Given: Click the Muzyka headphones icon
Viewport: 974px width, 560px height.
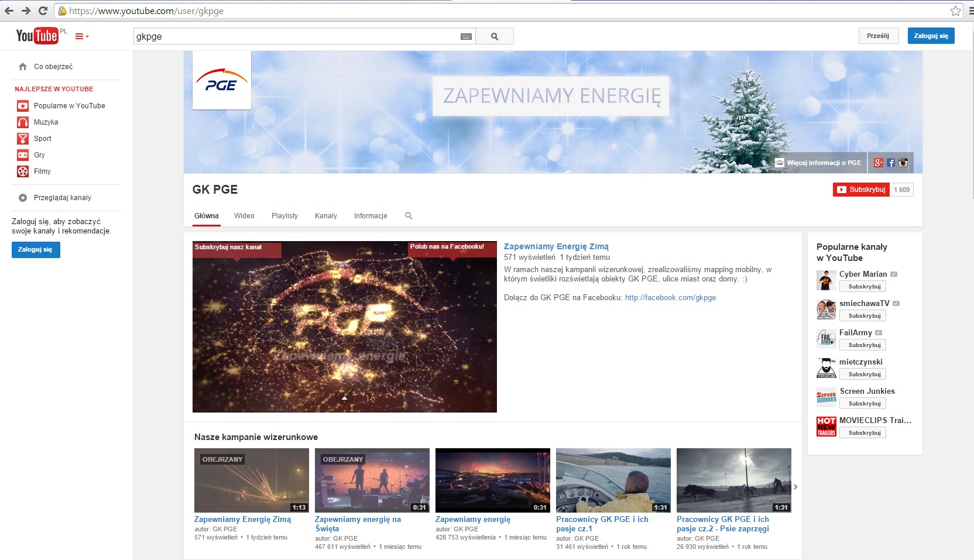Looking at the screenshot, I should (x=23, y=122).
